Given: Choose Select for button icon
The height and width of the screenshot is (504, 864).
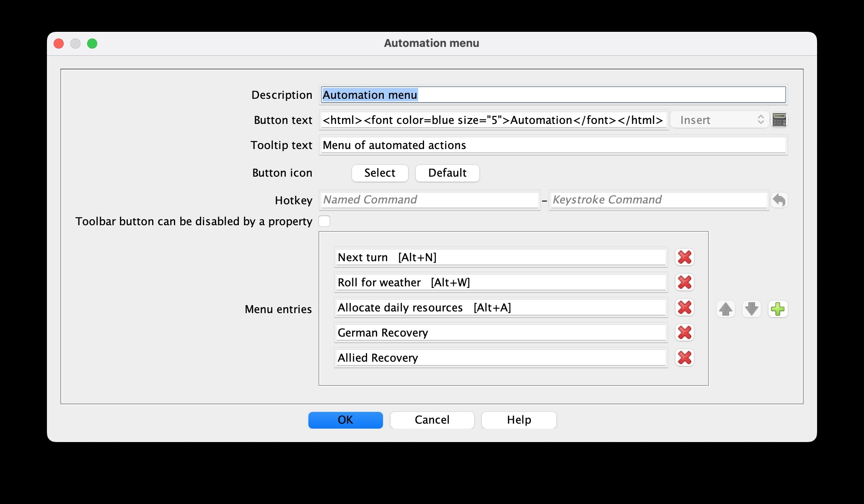Looking at the screenshot, I should click(380, 173).
